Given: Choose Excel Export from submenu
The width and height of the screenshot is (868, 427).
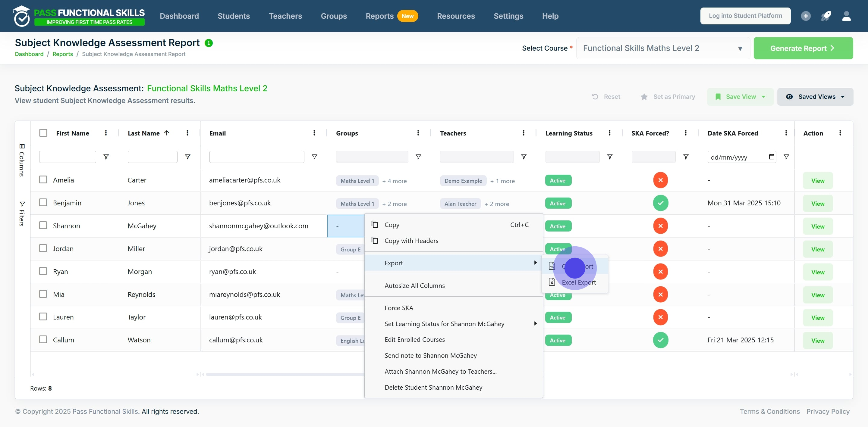Looking at the screenshot, I should coord(578,282).
